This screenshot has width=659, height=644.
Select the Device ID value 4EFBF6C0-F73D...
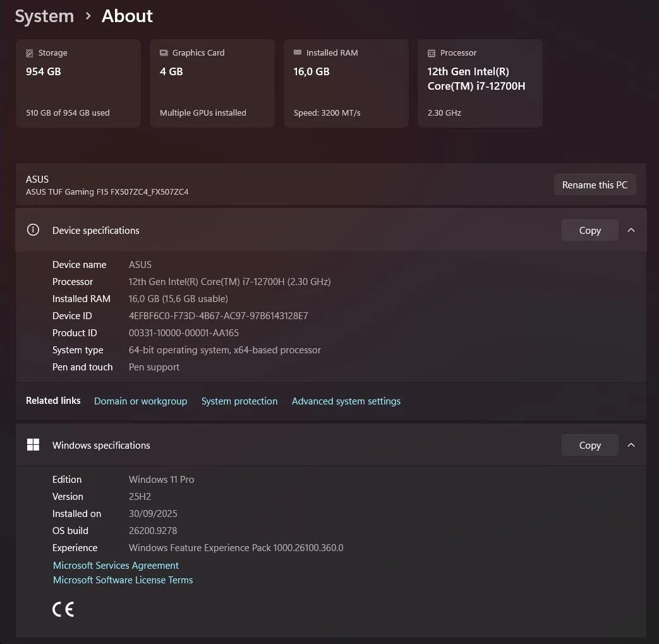coord(218,316)
